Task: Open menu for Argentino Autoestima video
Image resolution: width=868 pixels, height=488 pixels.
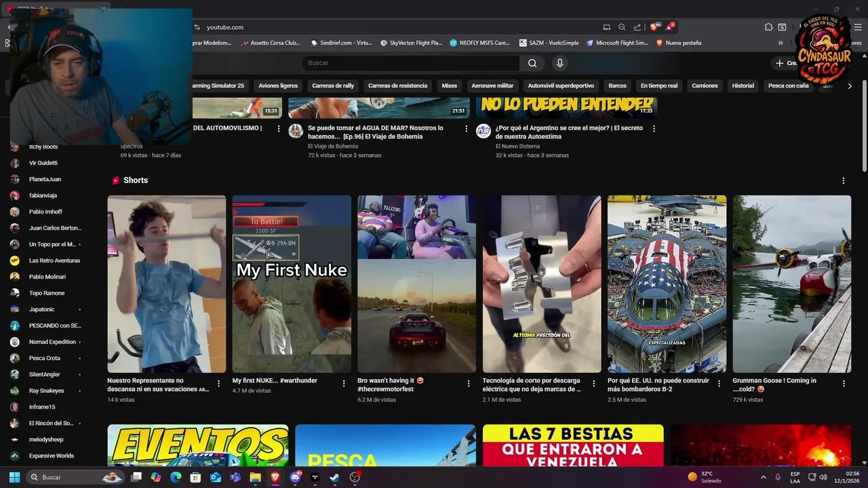Action: (654, 128)
